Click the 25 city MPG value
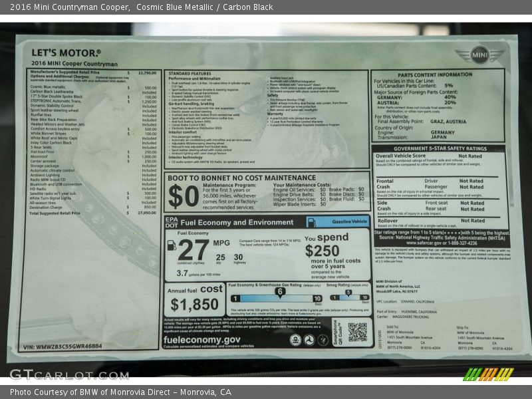The width and height of the screenshot is (532, 399). tap(220, 257)
